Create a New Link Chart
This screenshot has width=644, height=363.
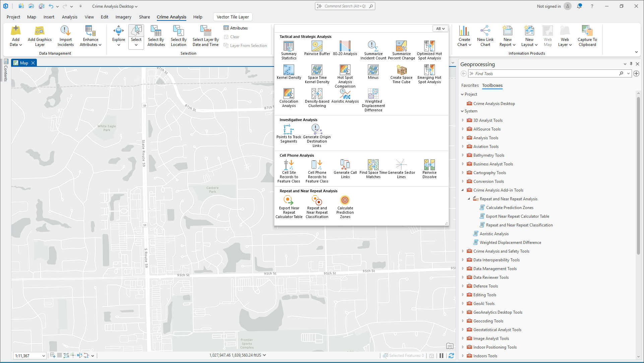pyautogui.click(x=485, y=36)
